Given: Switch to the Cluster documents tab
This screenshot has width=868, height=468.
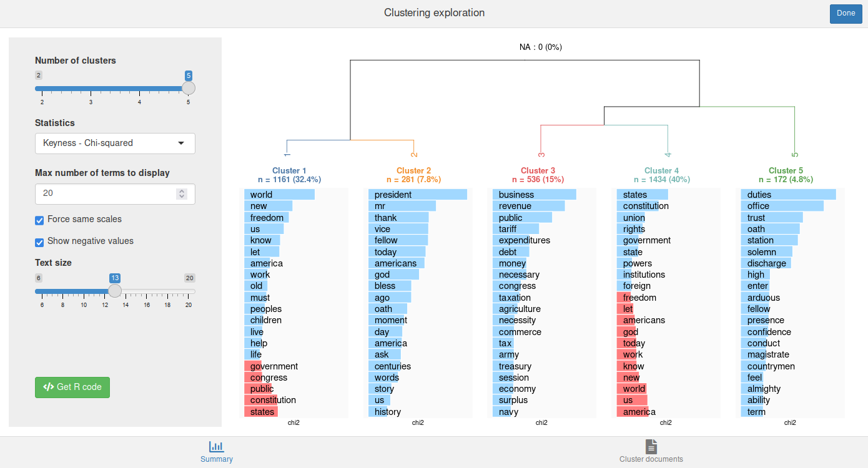Looking at the screenshot, I should (651, 452).
